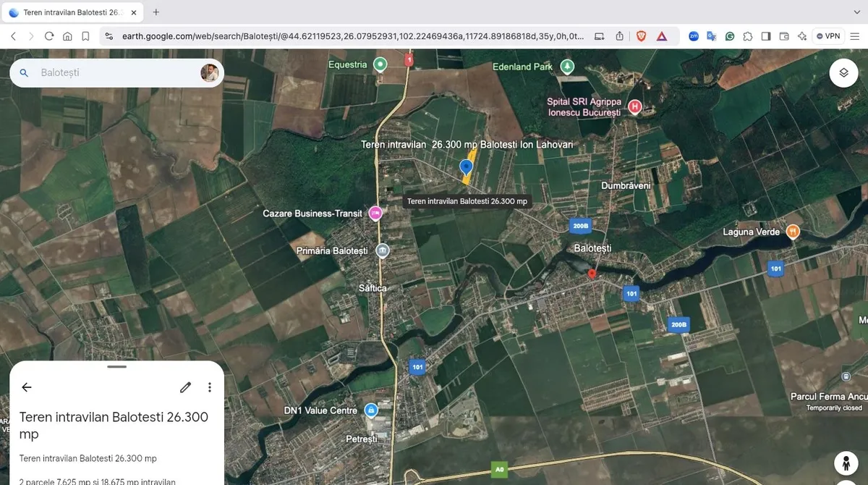Select the Spital SRI Agrippa hospital marker
Image resolution: width=868 pixels, height=485 pixels.
(x=634, y=108)
